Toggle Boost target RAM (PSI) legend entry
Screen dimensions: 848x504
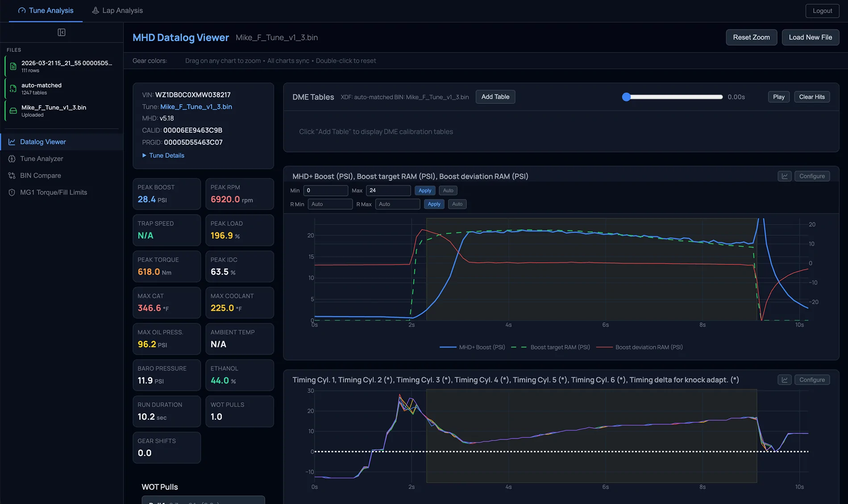click(x=551, y=347)
